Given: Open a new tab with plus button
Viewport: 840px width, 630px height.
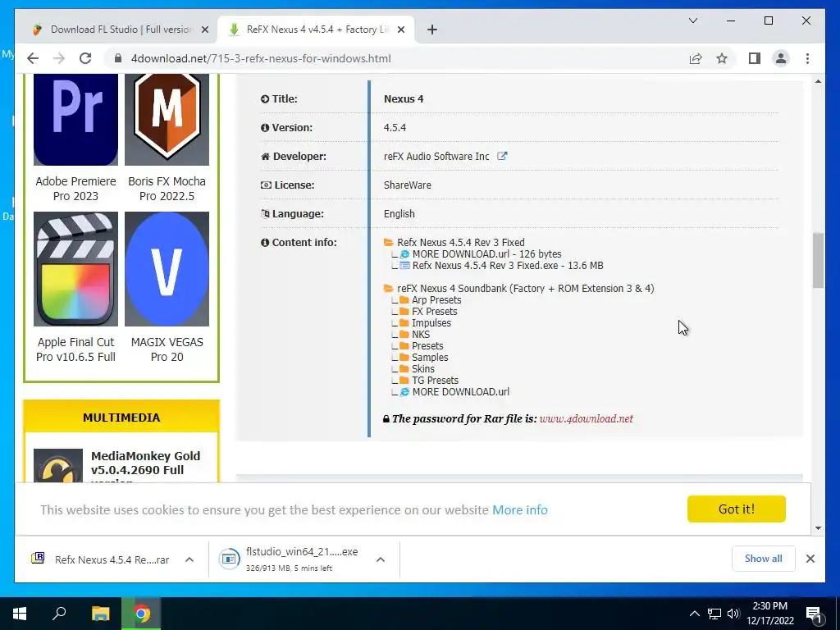Looking at the screenshot, I should pos(432,30).
